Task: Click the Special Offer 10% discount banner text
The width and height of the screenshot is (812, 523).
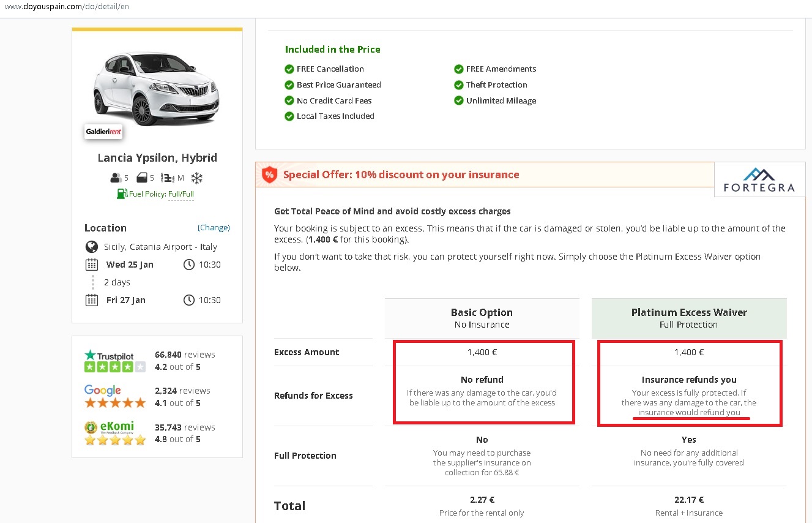Action: pyautogui.click(x=401, y=175)
